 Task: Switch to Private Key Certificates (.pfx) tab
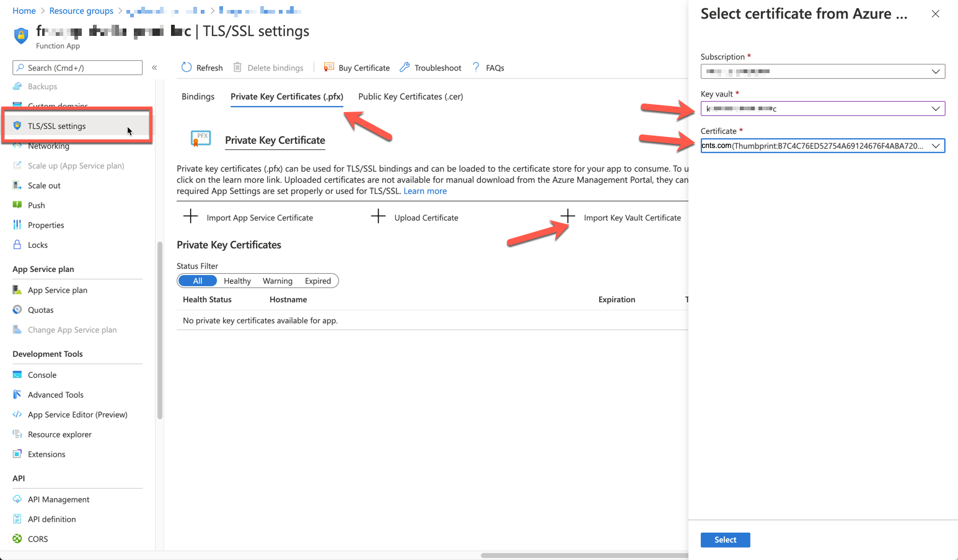287,97
